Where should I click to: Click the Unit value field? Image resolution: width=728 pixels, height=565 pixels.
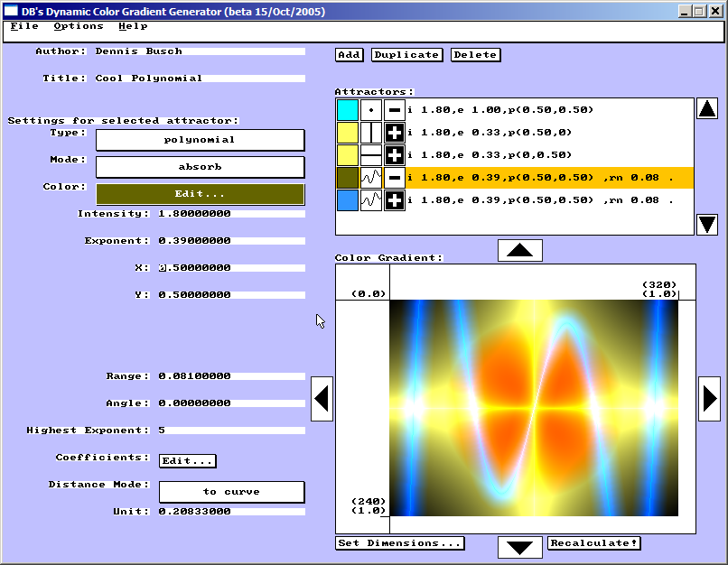pos(232,512)
